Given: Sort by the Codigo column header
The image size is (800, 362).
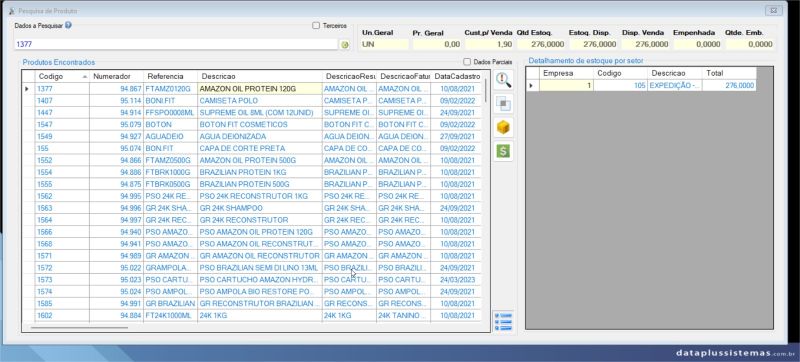Looking at the screenshot, I should pyautogui.click(x=62, y=76).
